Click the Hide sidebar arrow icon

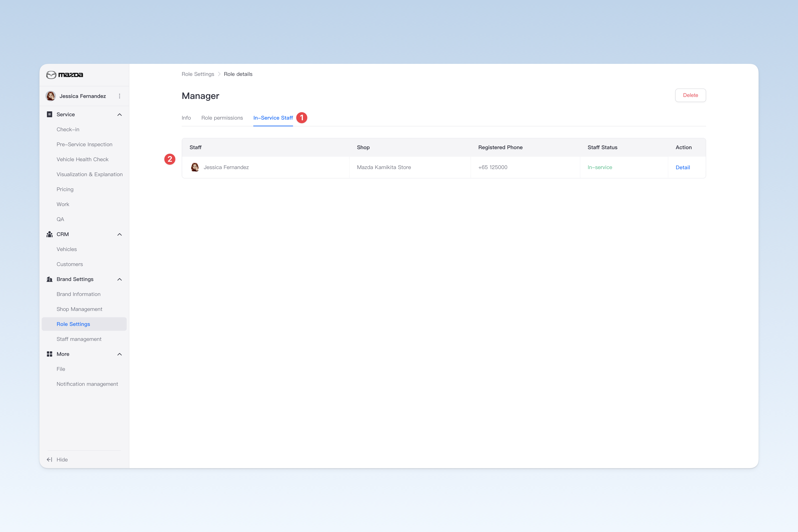pos(49,459)
